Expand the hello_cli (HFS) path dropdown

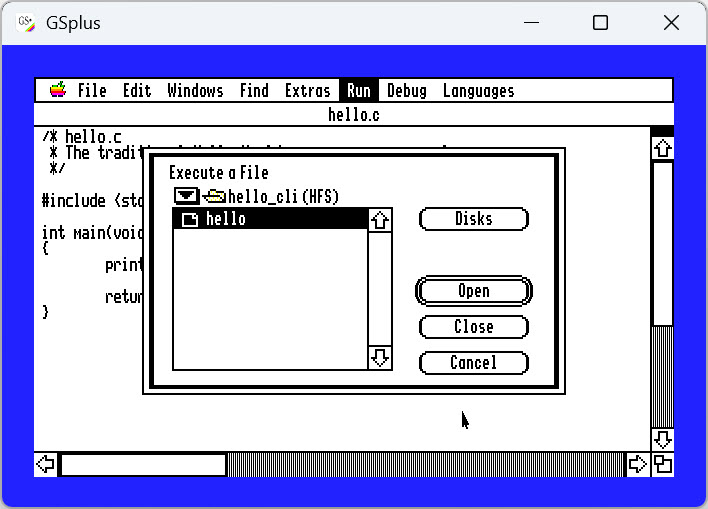187,196
